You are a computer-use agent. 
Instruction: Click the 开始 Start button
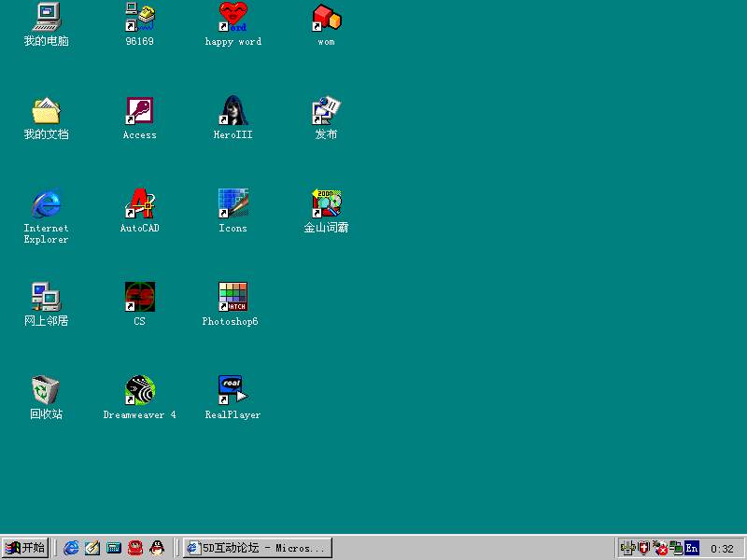pyautogui.click(x=25, y=548)
